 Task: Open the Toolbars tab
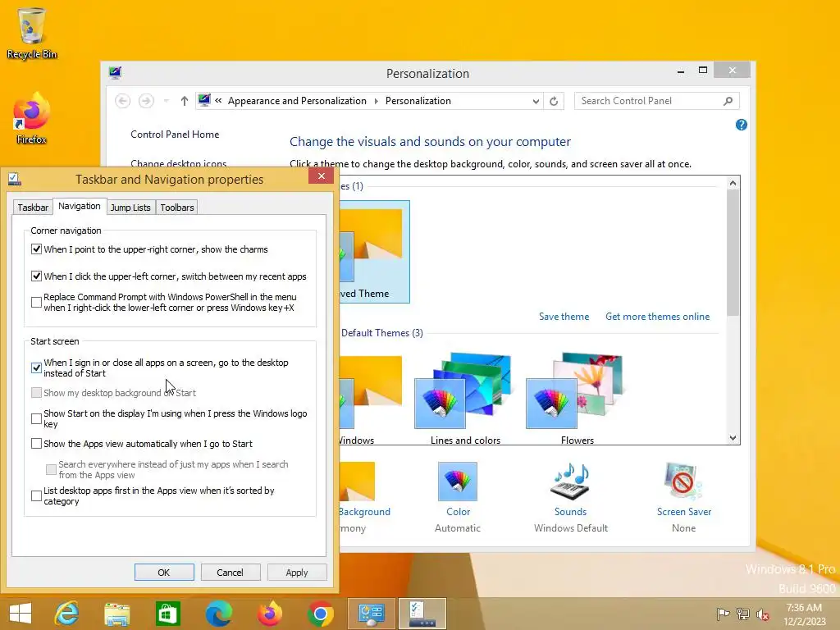[x=177, y=208]
